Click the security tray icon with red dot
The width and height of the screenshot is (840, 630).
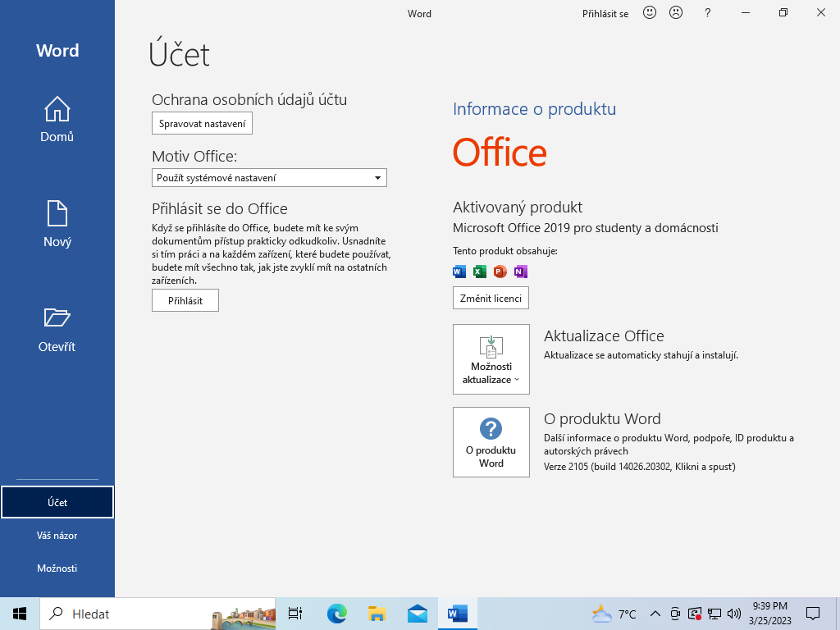tap(695, 614)
